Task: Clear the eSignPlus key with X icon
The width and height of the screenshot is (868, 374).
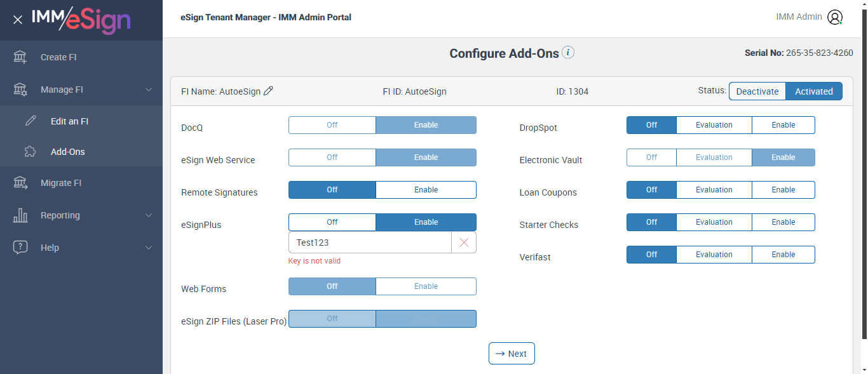Action: (464, 243)
